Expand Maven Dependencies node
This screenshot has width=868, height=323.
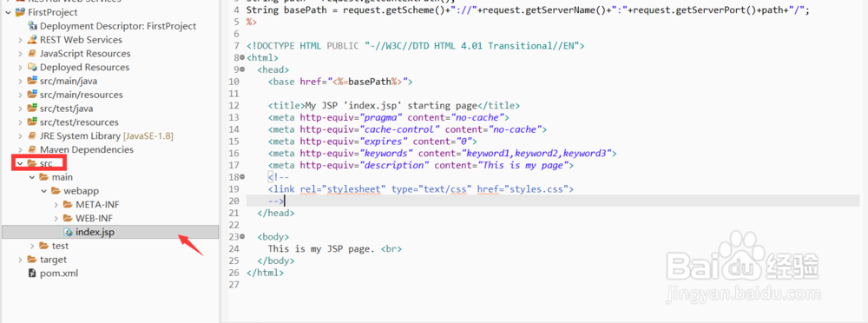(21, 149)
